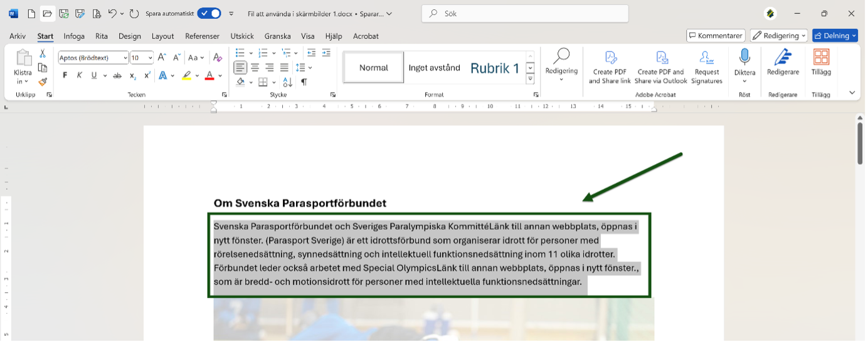Click the Redo/repeat circular arrow icon
The image size is (868, 342).
click(134, 14)
